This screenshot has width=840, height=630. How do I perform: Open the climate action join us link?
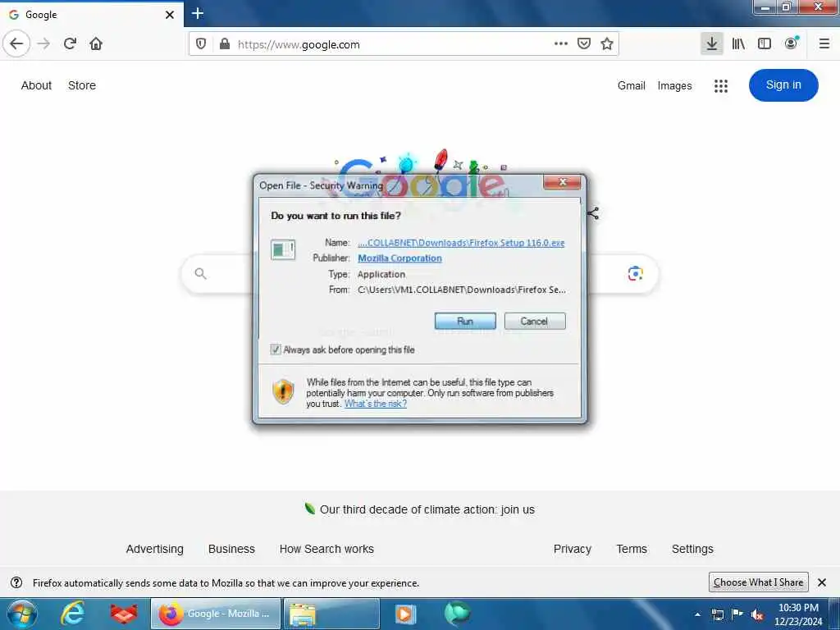427,509
